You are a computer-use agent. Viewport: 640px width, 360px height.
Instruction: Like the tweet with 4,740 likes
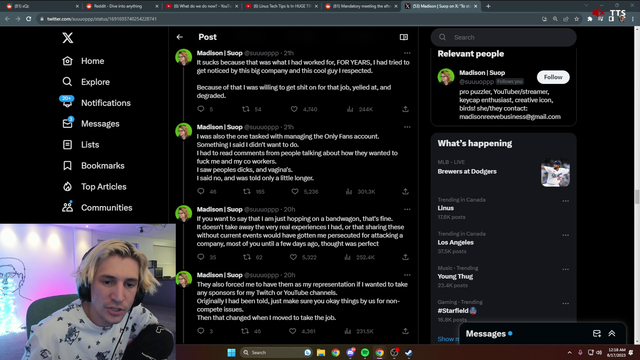pos(294,109)
